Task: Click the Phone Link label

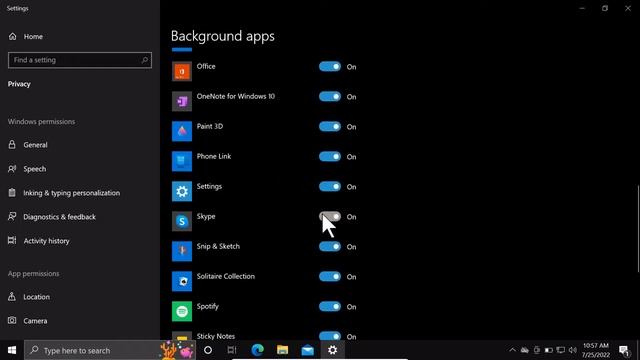Action: (x=214, y=156)
